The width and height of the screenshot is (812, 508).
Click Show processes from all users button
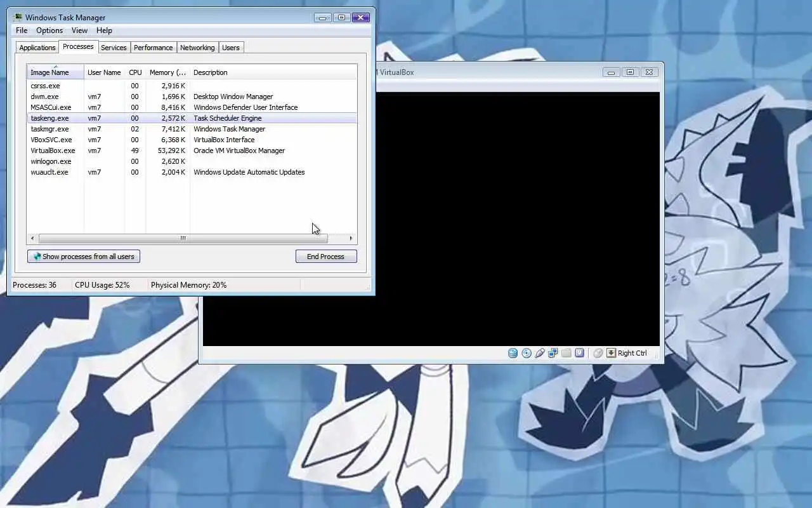(x=84, y=257)
